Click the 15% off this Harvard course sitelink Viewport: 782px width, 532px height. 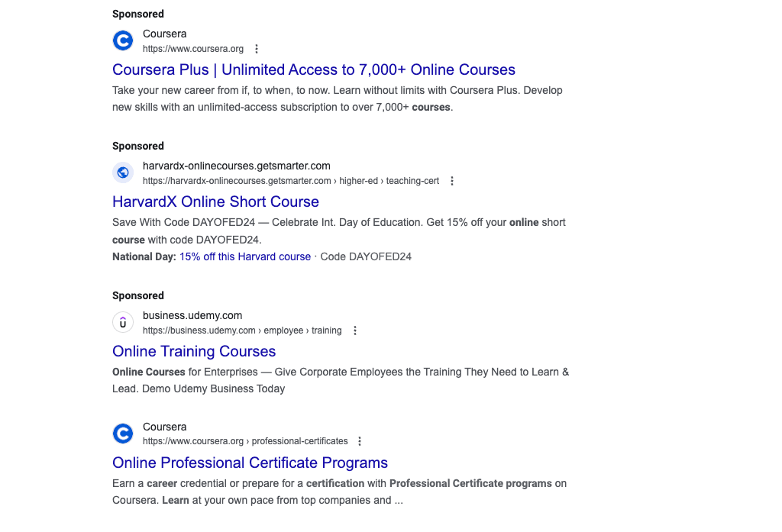click(245, 256)
